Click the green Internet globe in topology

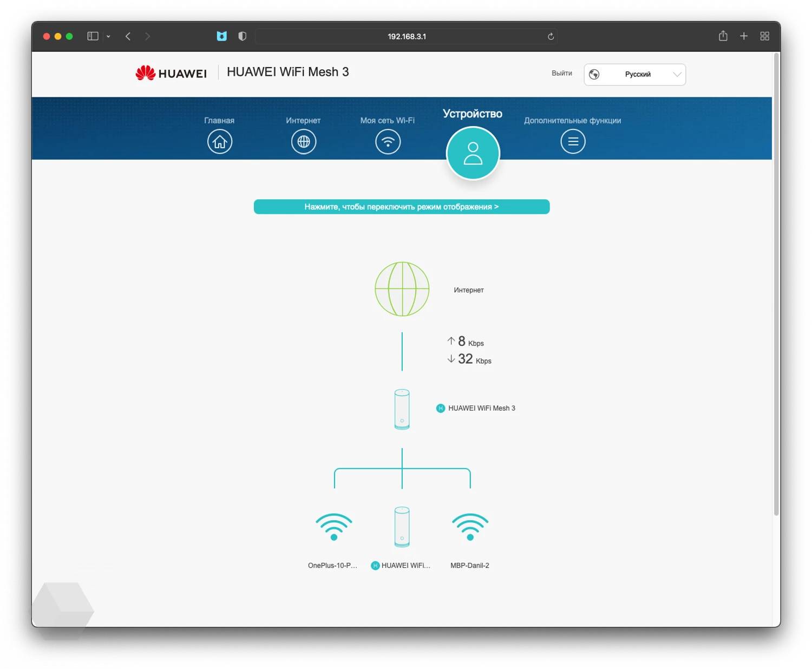click(402, 289)
